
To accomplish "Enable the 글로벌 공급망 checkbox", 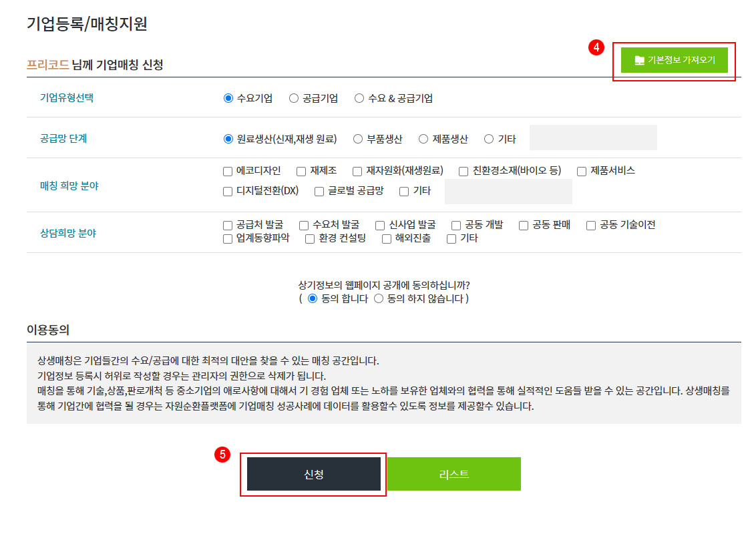I will tap(319, 191).
